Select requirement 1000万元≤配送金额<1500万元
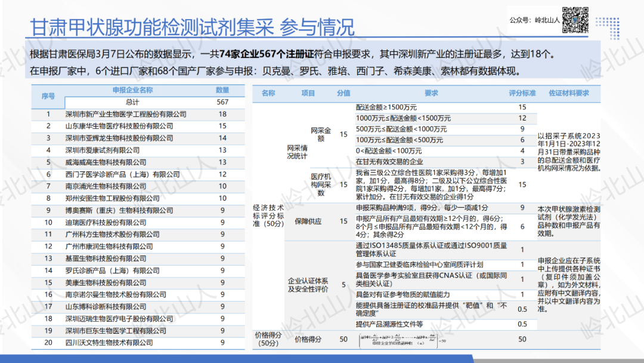The height and width of the screenshot is (363, 644). click(x=403, y=118)
